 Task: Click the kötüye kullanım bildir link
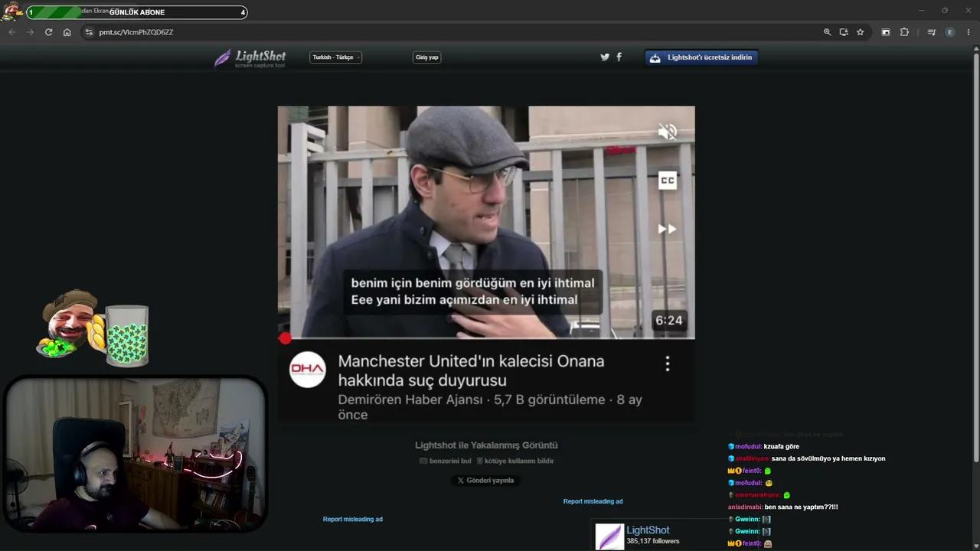tap(514, 461)
